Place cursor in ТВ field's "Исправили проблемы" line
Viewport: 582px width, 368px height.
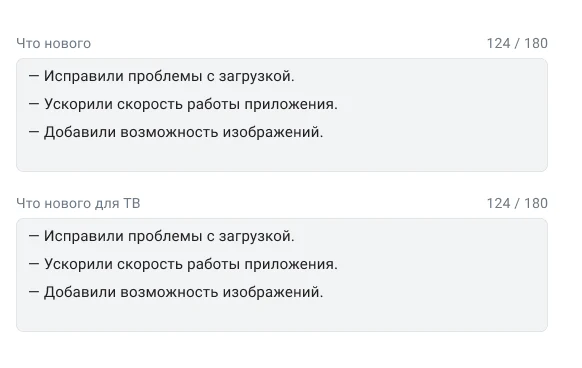(161, 236)
